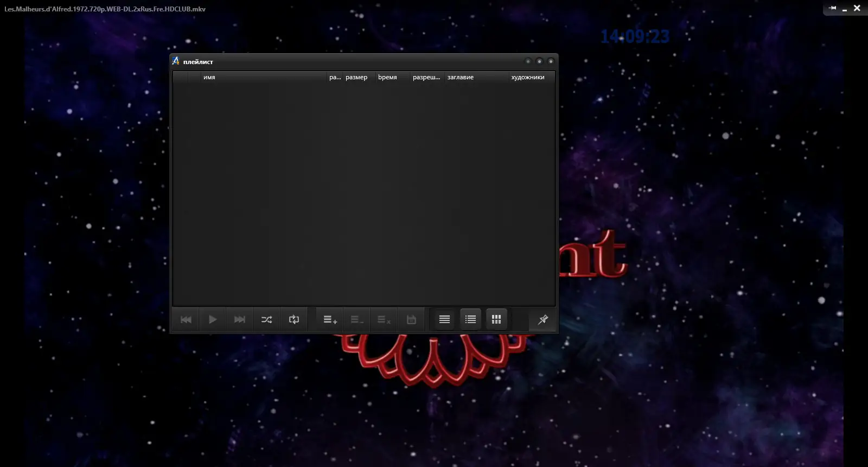Save the playlist with the floppy icon
The height and width of the screenshot is (467, 868).
[x=411, y=319]
